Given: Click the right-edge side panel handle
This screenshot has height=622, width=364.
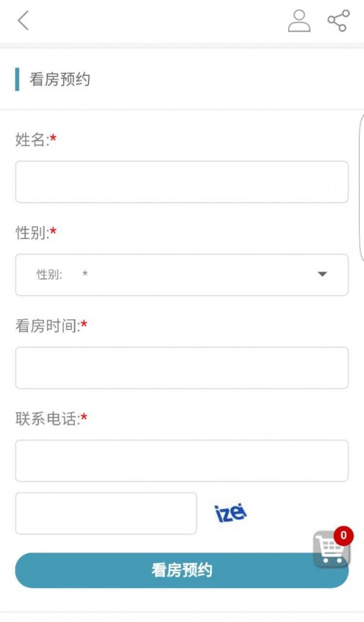Looking at the screenshot, I should click(361, 188).
